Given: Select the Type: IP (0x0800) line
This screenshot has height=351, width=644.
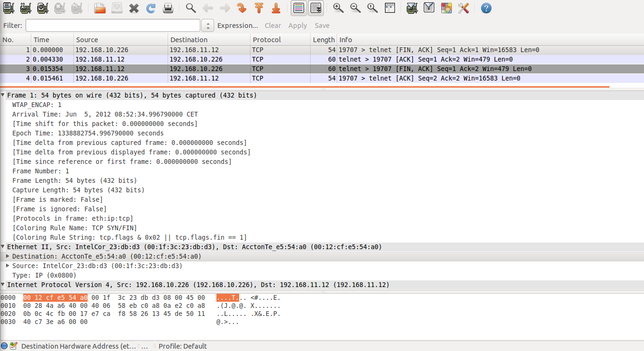Looking at the screenshot, I should [45, 275].
